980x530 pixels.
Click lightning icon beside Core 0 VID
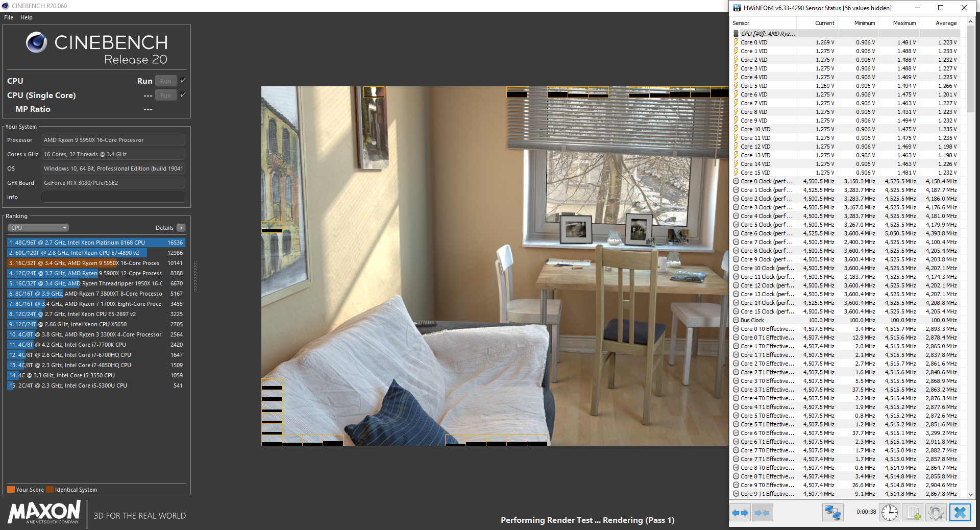click(x=736, y=42)
